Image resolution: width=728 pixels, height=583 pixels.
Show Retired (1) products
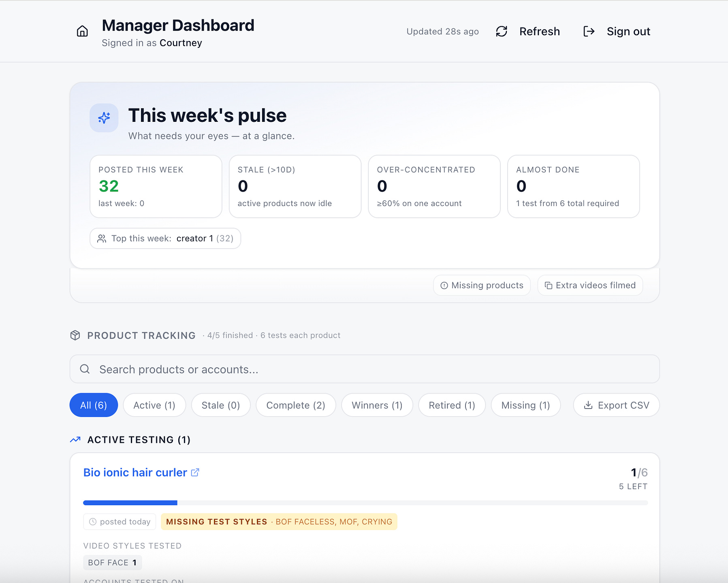(x=452, y=405)
